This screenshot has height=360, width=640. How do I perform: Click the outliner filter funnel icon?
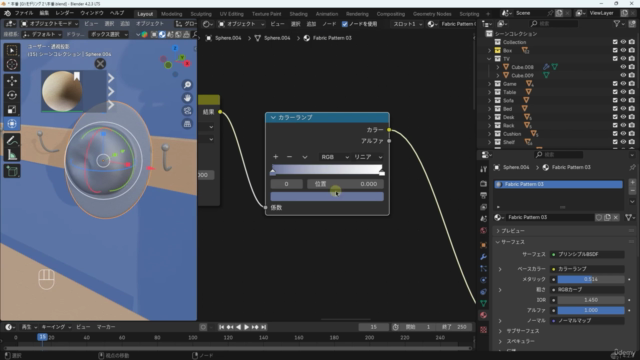(617, 24)
